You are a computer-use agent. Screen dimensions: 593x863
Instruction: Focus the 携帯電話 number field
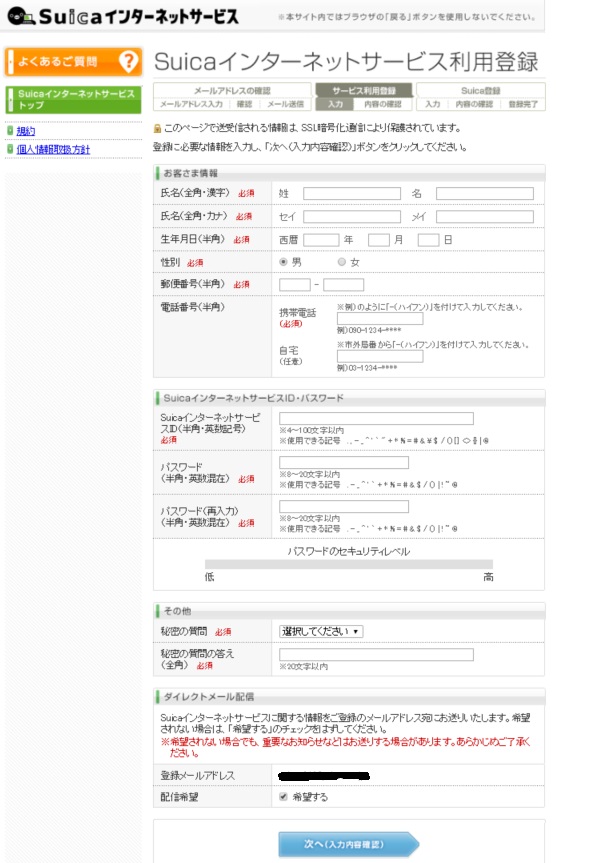pyautogui.click(x=380, y=319)
